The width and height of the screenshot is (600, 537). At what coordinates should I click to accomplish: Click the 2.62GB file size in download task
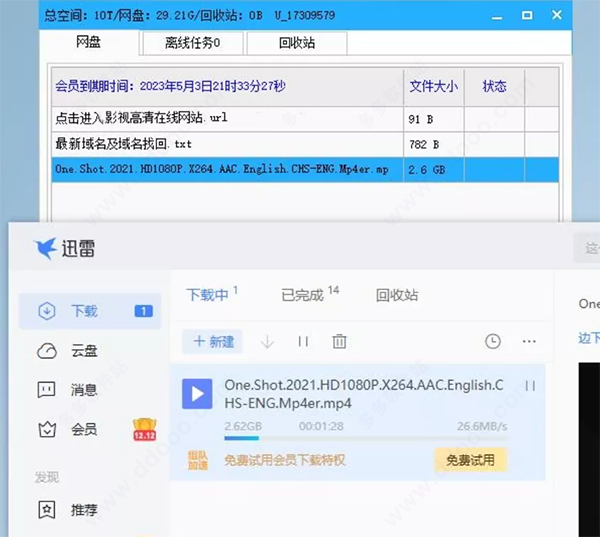(x=243, y=426)
